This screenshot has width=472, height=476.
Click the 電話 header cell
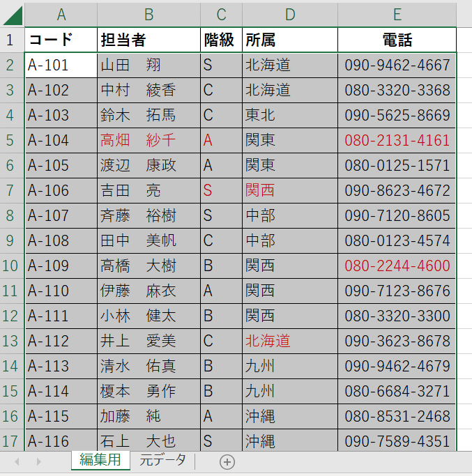(397, 40)
